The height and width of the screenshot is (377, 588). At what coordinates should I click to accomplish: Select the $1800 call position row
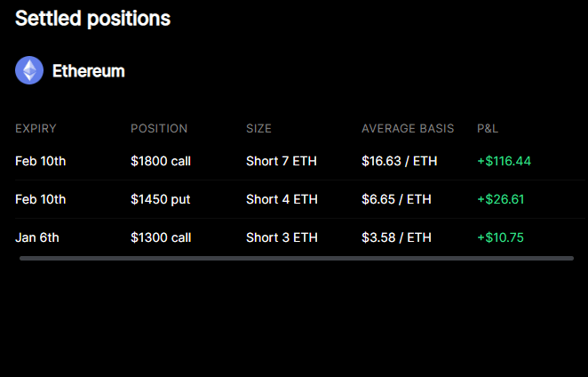pyautogui.click(x=161, y=161)
